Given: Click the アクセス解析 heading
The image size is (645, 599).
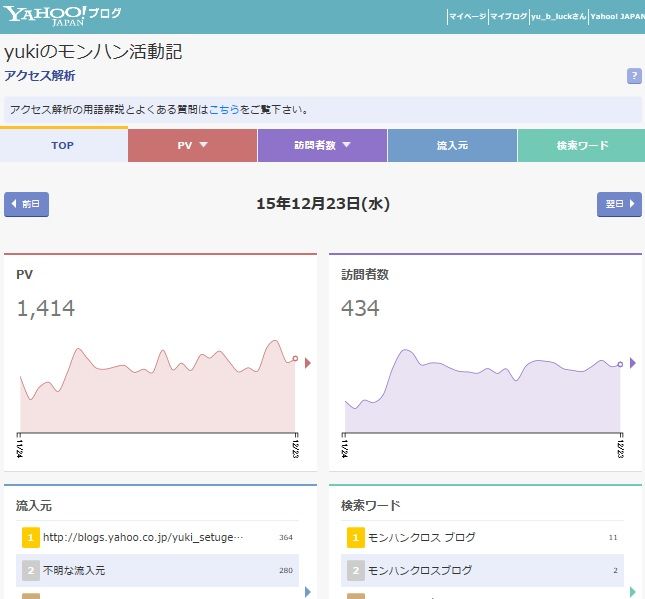Looking at the screenshot, I should pos(39,76).
